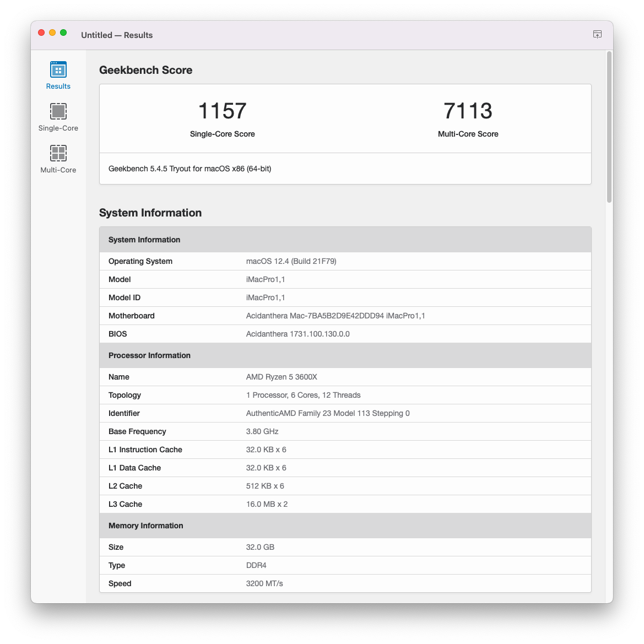644x644 pixels.
Task: Click the macOS 12.4 operating system value
Action: point(291,261)
